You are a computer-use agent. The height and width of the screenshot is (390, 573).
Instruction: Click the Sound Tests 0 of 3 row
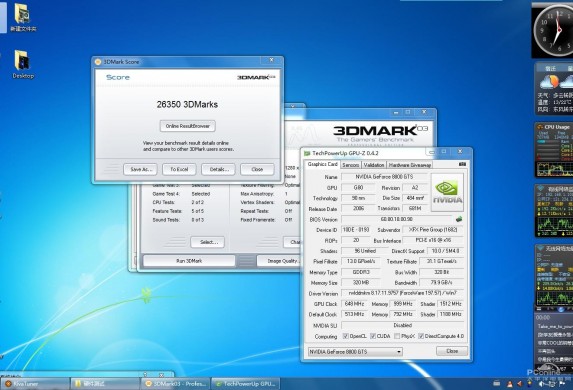178,220
